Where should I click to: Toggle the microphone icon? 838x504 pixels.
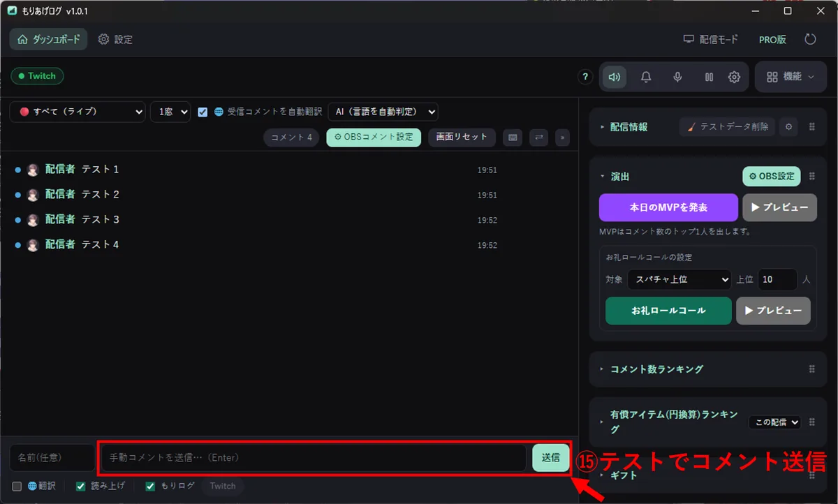(677, 77)
